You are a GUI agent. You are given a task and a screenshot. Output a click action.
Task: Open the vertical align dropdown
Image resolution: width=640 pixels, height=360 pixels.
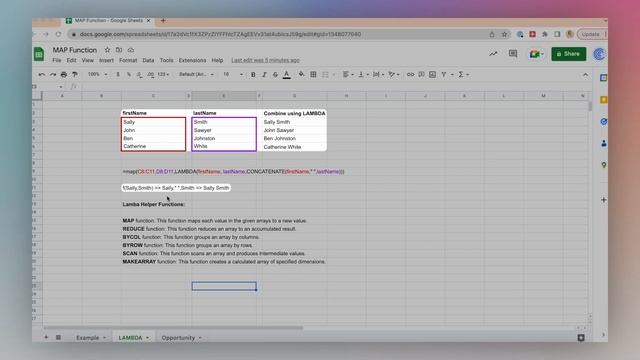click(363, 75)
